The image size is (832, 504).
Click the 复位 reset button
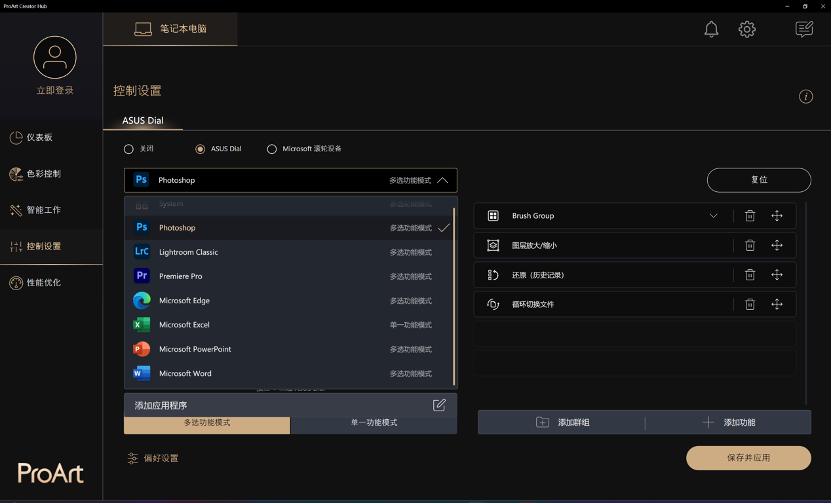(759, 180)
